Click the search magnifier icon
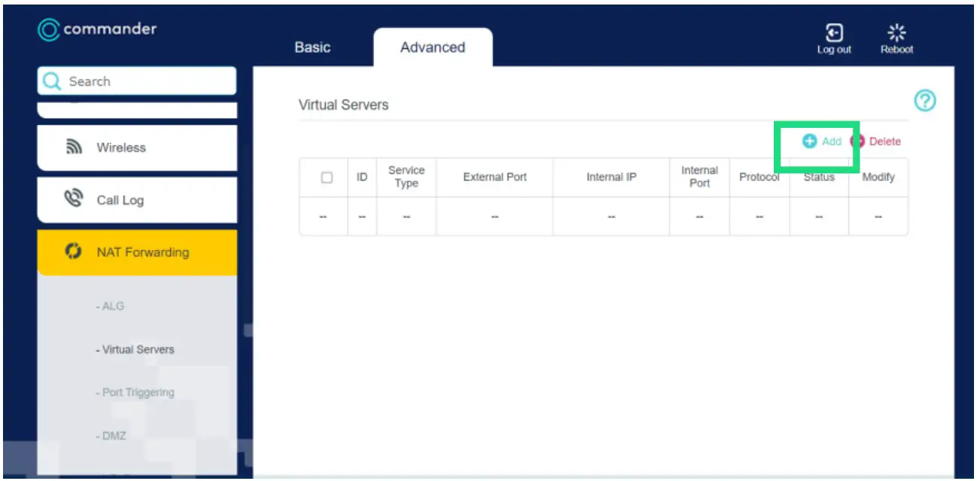 [52, 81]
